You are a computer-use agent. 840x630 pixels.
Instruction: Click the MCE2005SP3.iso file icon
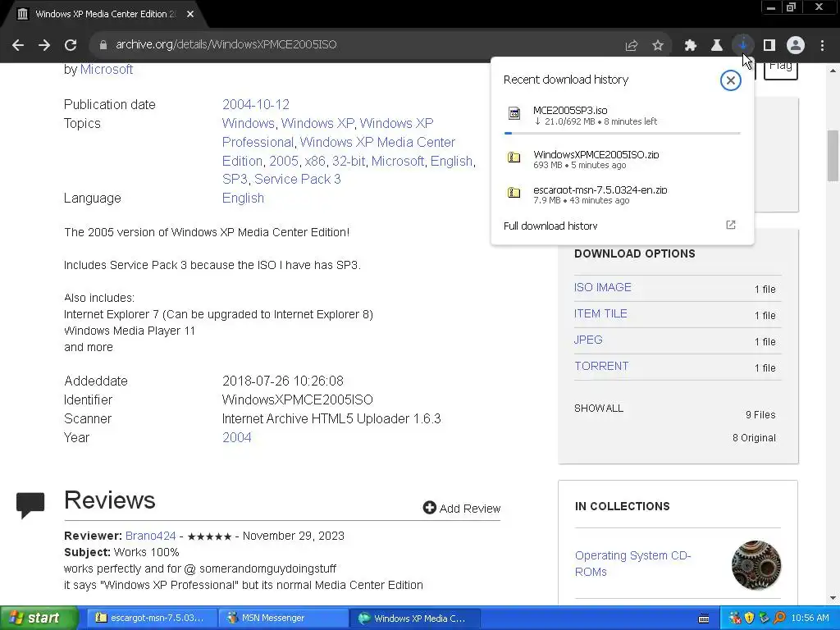point(514,113)
